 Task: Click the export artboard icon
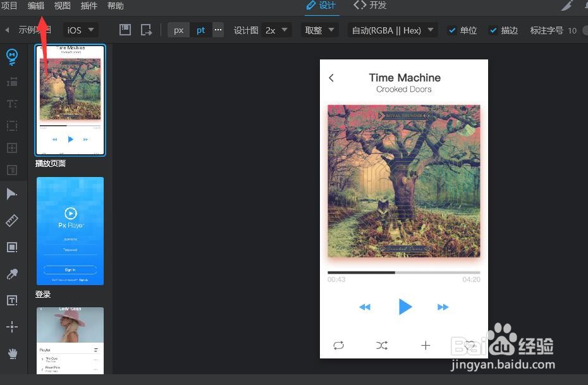[x=146, y=30]
